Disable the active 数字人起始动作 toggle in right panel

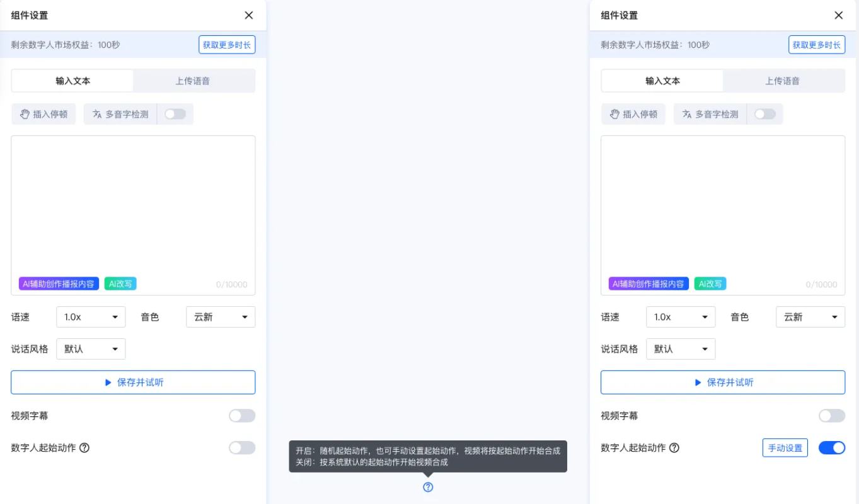tap(831, 448)
